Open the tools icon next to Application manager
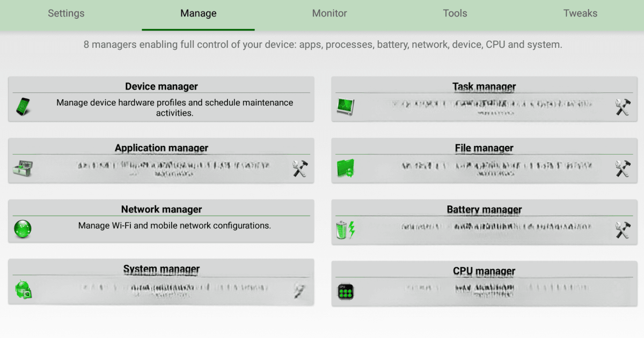This screenshot has width=644, height=338. tap(298, 167)
